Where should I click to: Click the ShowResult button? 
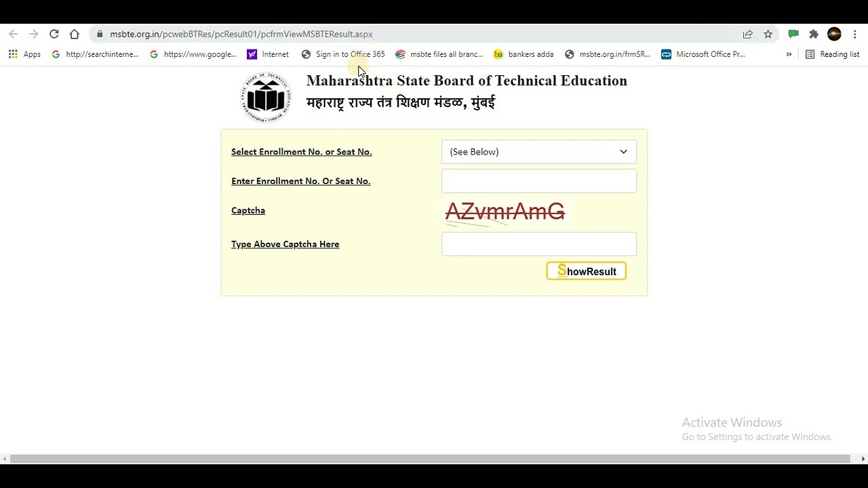587,271
